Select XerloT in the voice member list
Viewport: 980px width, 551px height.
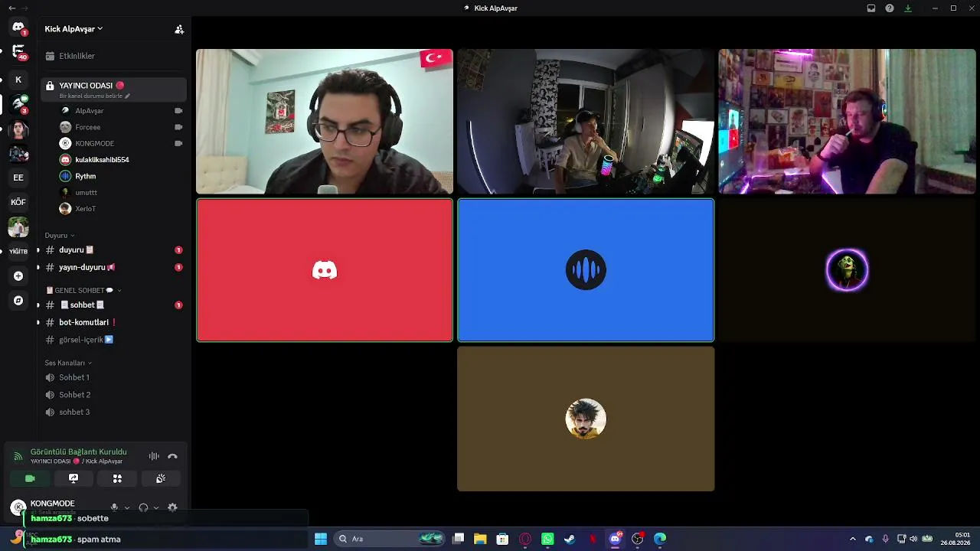pyautogui.click(x=121, y=209)
